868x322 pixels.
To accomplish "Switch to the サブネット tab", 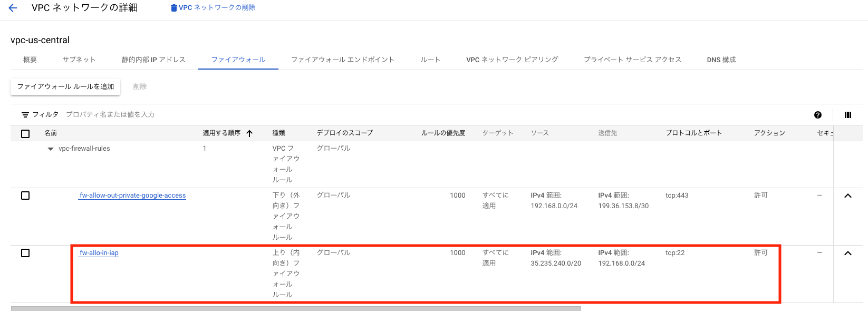I will [79, 60].
